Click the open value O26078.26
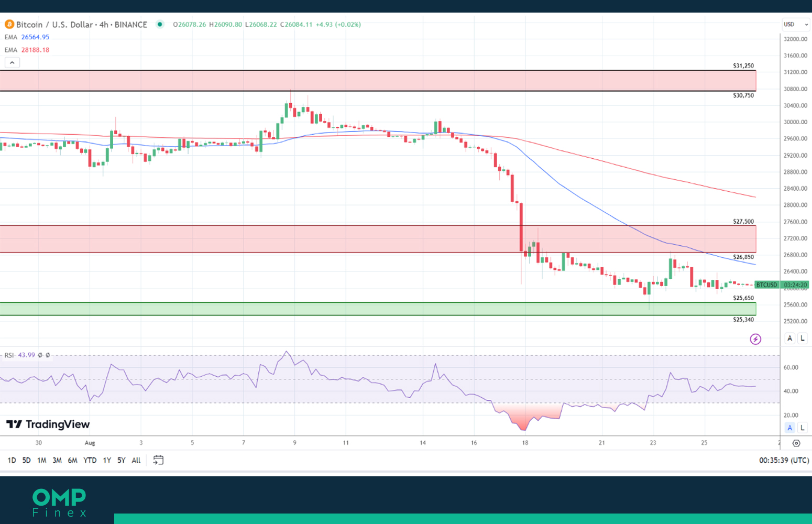812x524 pixels. point(190,25)
